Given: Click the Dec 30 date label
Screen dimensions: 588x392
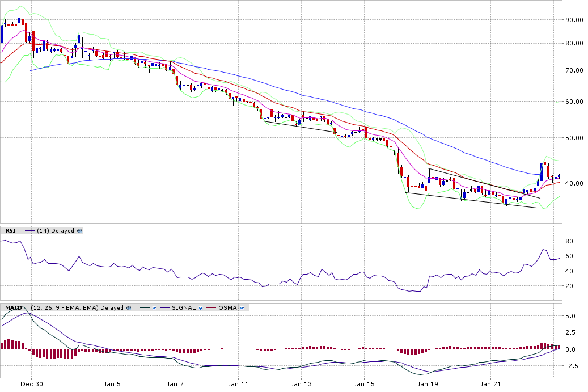Looking at the screenshot, I should pos(32,384).
